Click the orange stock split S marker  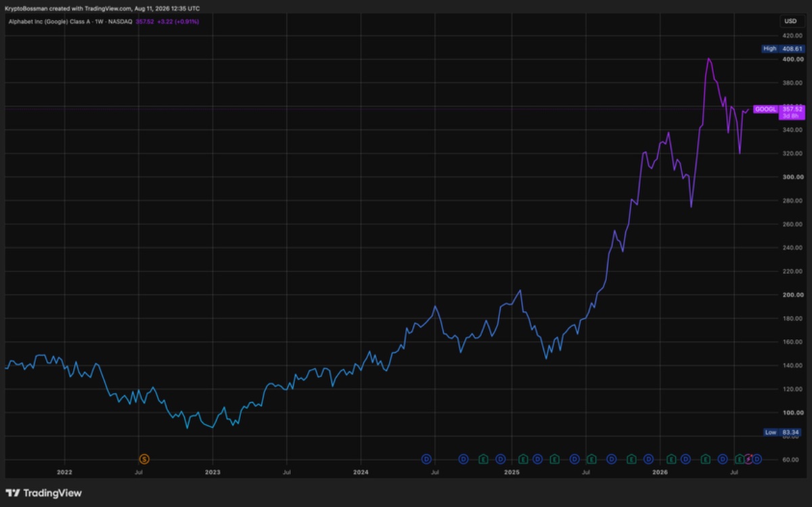[x=143, y=459]
